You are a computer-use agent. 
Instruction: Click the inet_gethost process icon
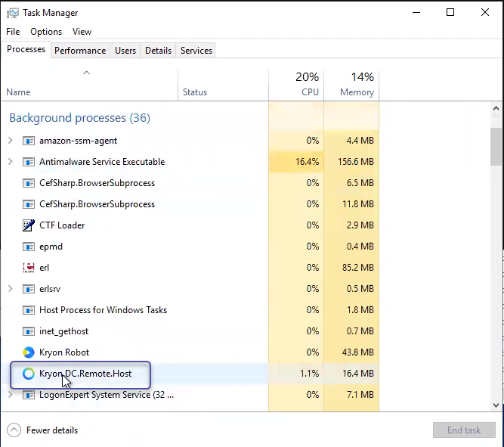pos(28,331)
